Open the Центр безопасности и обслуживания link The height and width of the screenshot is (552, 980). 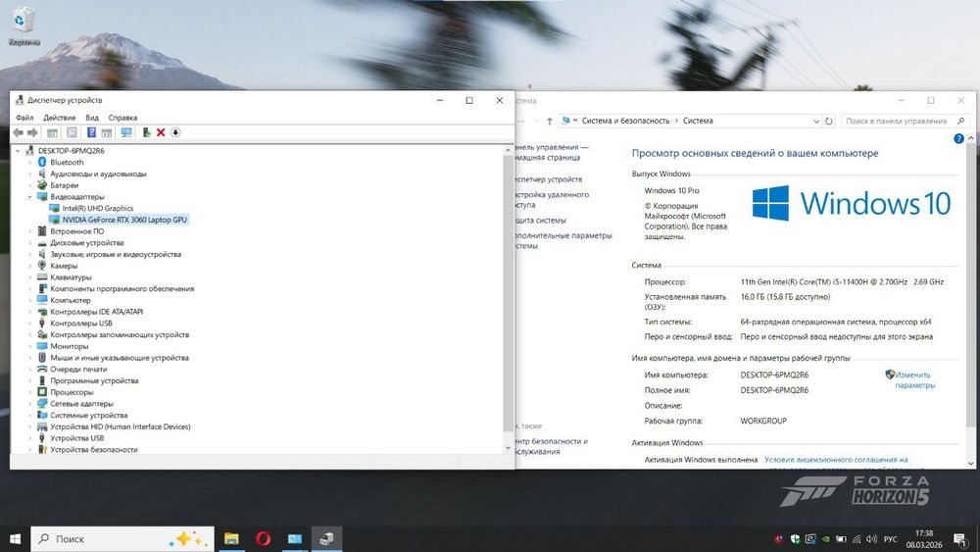551,446
